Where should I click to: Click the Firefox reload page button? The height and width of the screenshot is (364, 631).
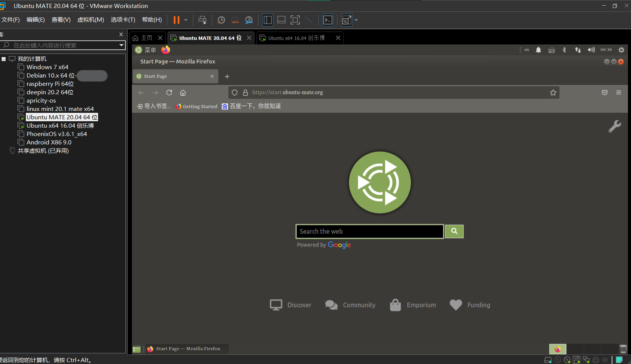tap(169, 93)
